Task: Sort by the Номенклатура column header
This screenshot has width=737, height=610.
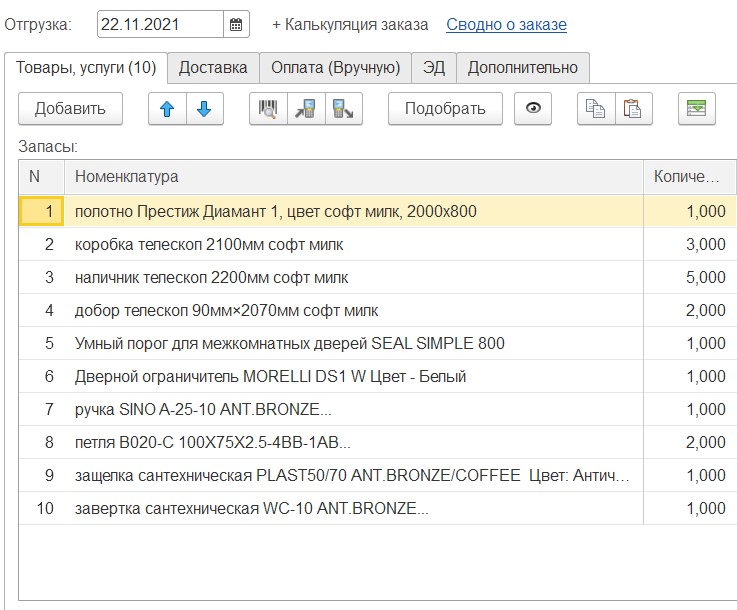Action: click(x=350, y=177)
